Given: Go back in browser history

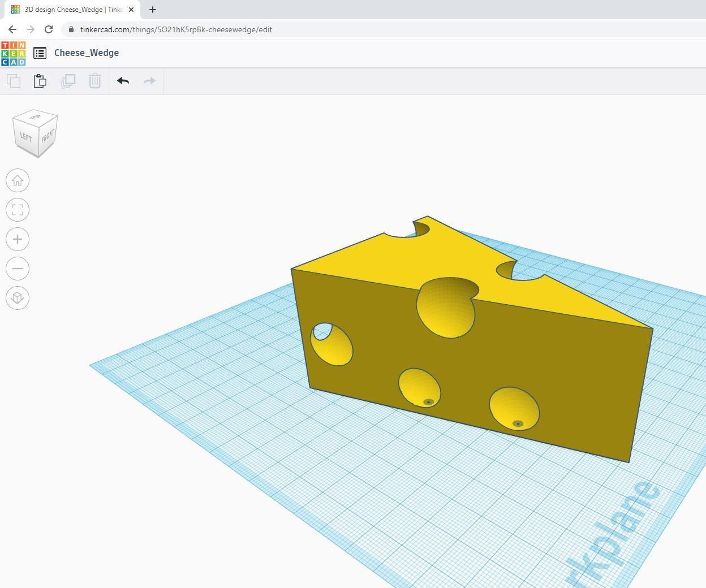Looking at the screenshot, I should tap(12, 29).
